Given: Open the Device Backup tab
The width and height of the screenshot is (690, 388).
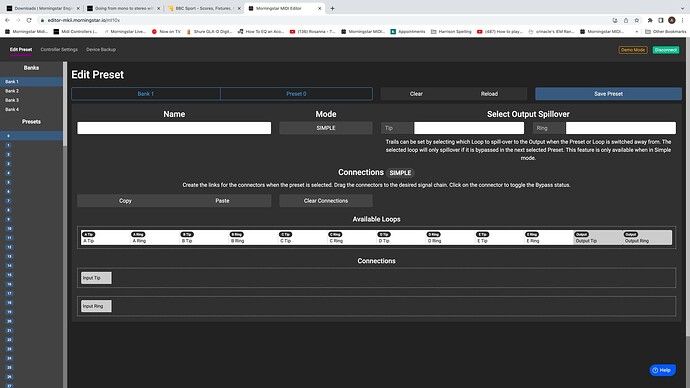Looking at the screenshot, I should click(101, 50).
